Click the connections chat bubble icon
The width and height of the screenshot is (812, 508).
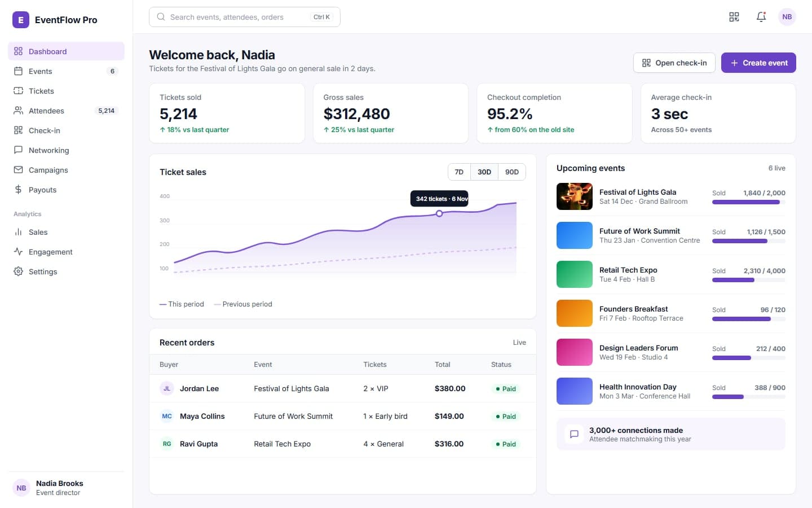pyautogui.click(x=574, y=434)
